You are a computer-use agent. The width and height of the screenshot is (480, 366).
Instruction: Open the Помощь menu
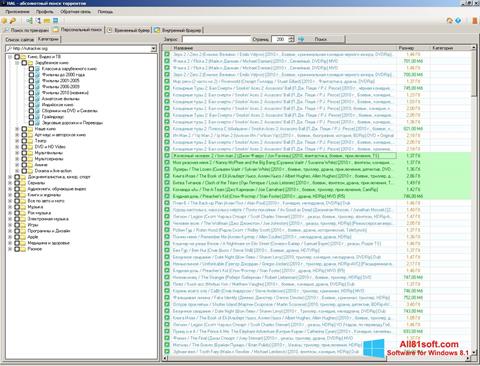coord(105,12)
